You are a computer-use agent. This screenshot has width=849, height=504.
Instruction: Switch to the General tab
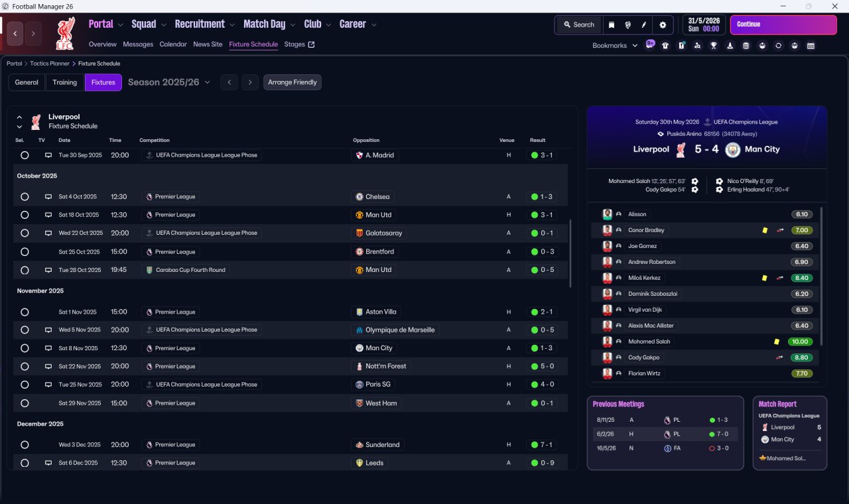(x=27, y=82)
